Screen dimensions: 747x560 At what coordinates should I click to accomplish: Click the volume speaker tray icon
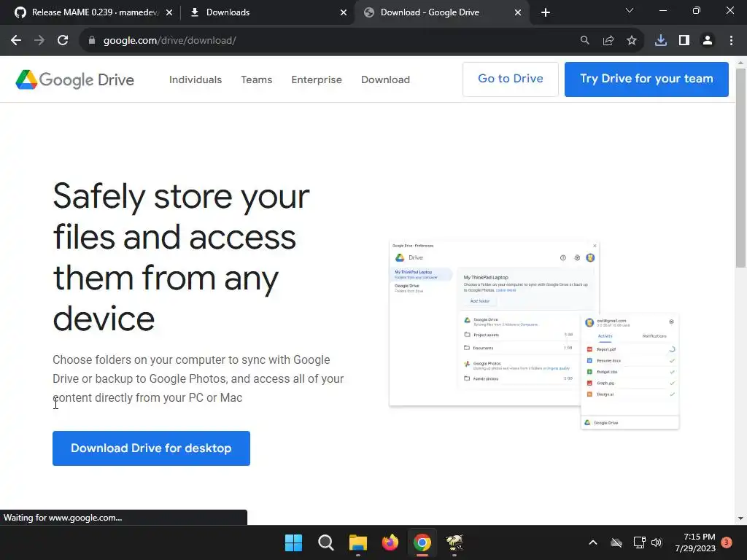(657, 542)
